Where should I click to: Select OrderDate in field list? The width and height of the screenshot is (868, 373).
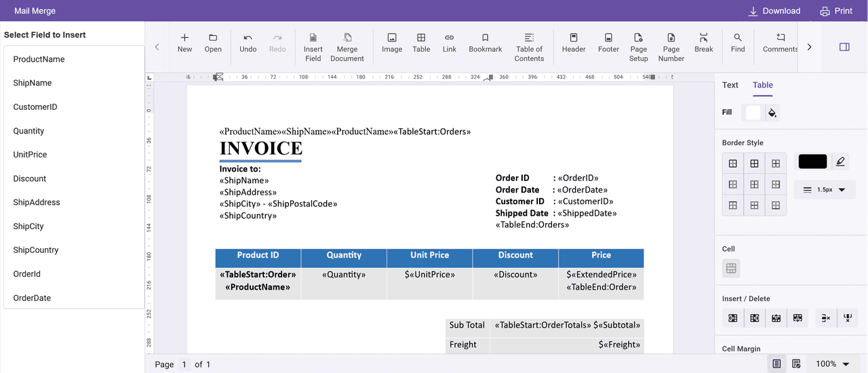click(74, 298)
